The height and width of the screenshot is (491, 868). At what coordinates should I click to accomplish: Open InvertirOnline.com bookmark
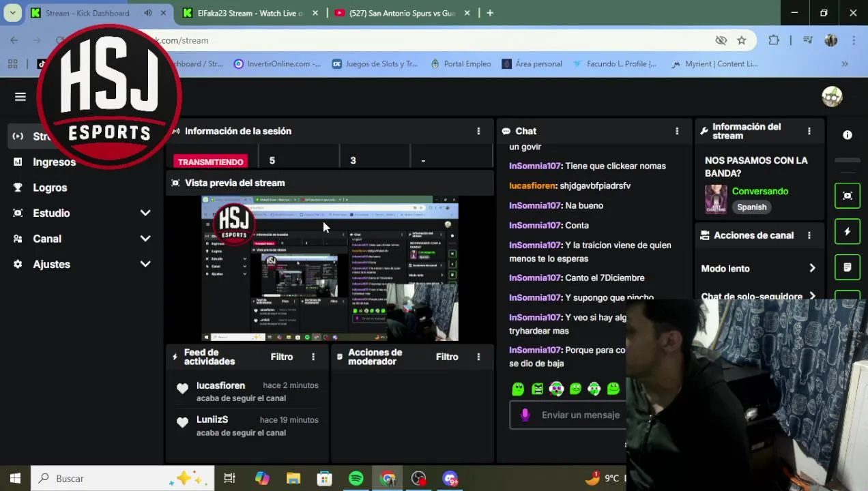tap(277, 63)
